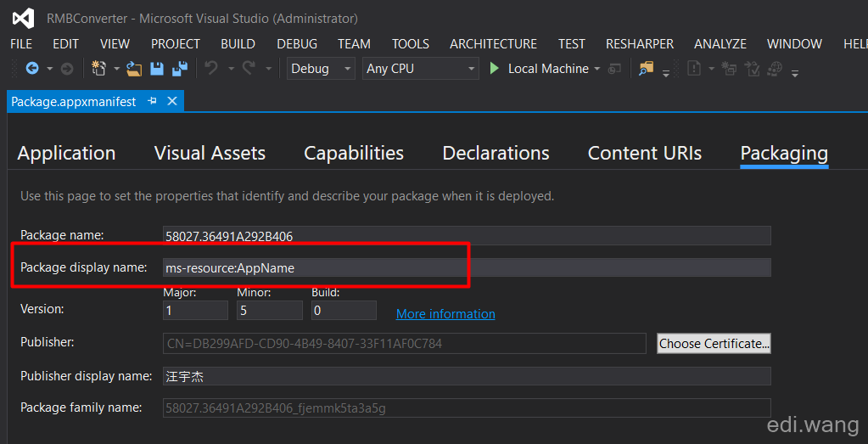Expand the Local Machine target dropdown arrow
This screenshot has width=868, height=444.
tap(596, 70)
